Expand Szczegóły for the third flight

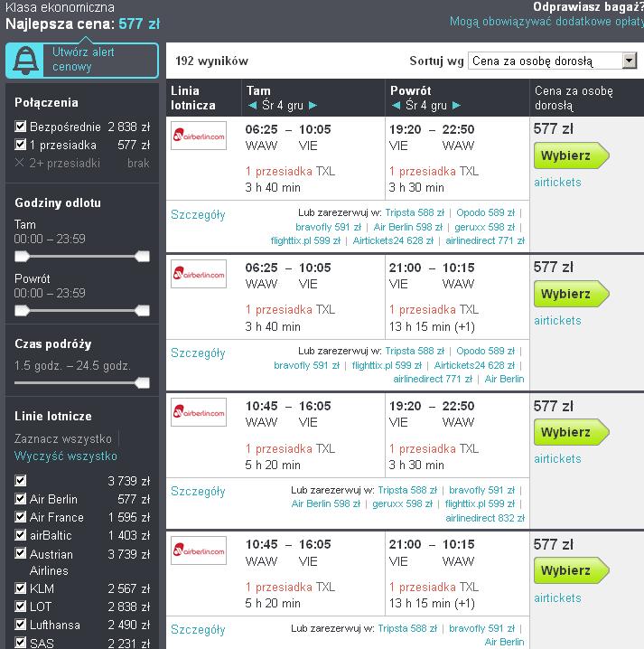coord(198,492)
